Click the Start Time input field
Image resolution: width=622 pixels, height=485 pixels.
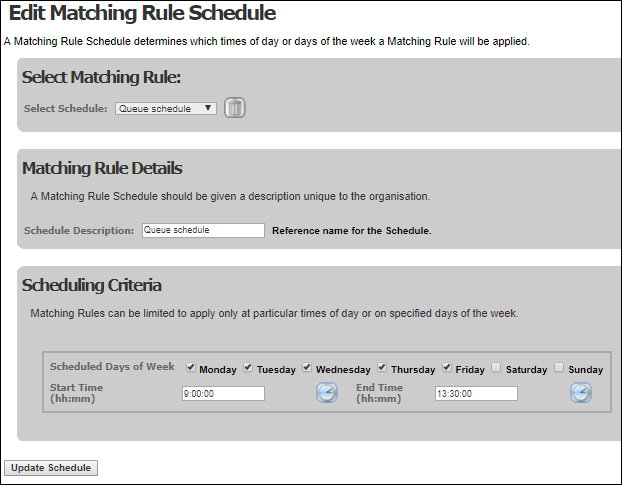223,393
